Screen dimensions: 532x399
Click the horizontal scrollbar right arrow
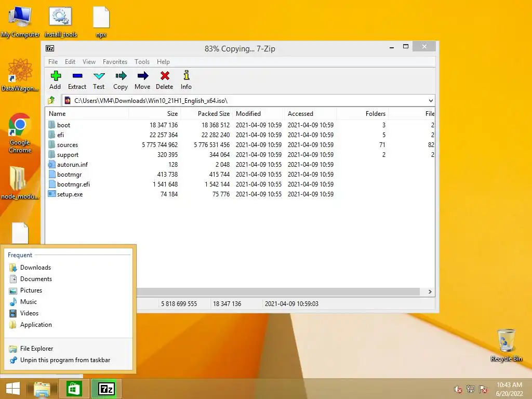pos(430,292)
